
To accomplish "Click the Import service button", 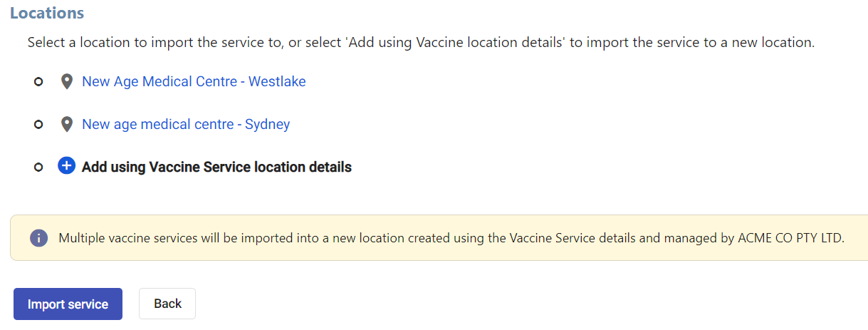I will tap(68, 304).
